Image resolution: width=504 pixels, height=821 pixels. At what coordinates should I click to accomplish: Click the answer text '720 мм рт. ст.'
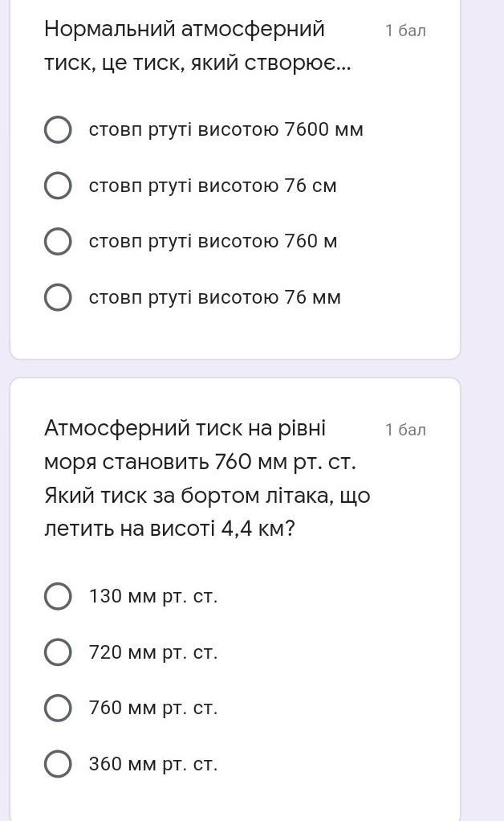[153, 652]
